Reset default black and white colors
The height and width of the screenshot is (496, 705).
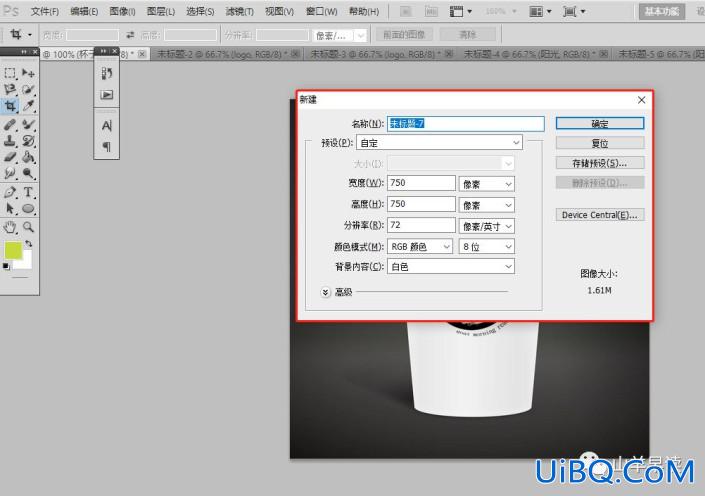click(6, 266)
